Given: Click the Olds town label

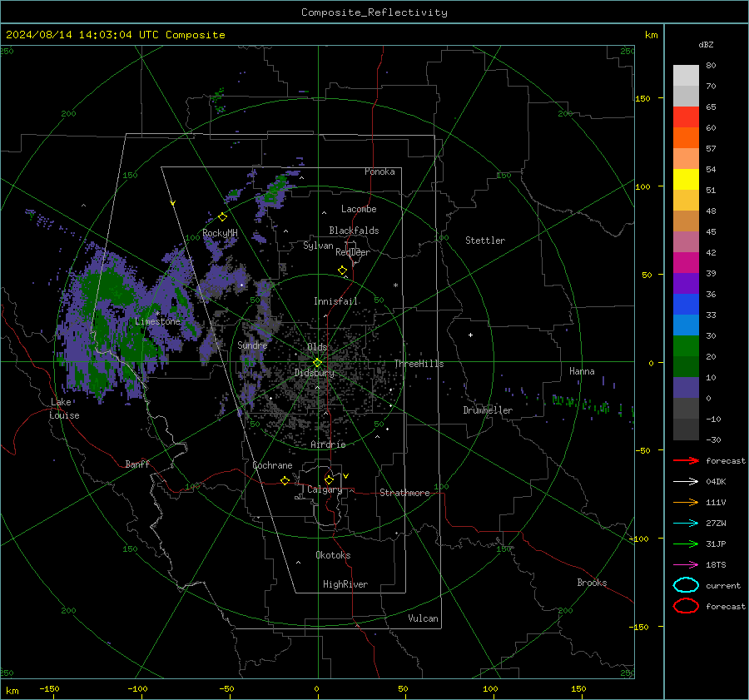Looking at the screenshot, I should click(x=317, y=347).
